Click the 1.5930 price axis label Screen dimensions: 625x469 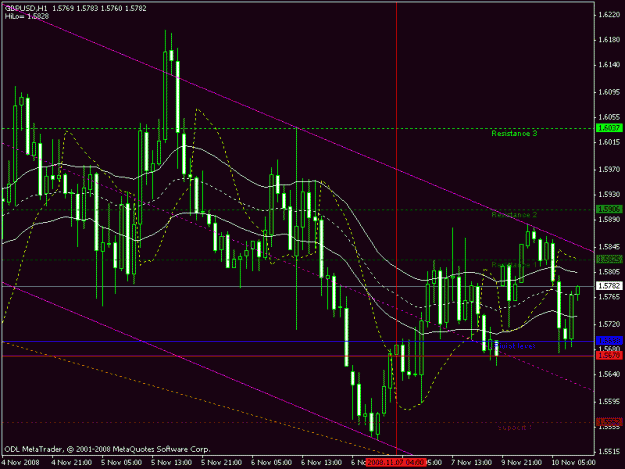point(609,194)
